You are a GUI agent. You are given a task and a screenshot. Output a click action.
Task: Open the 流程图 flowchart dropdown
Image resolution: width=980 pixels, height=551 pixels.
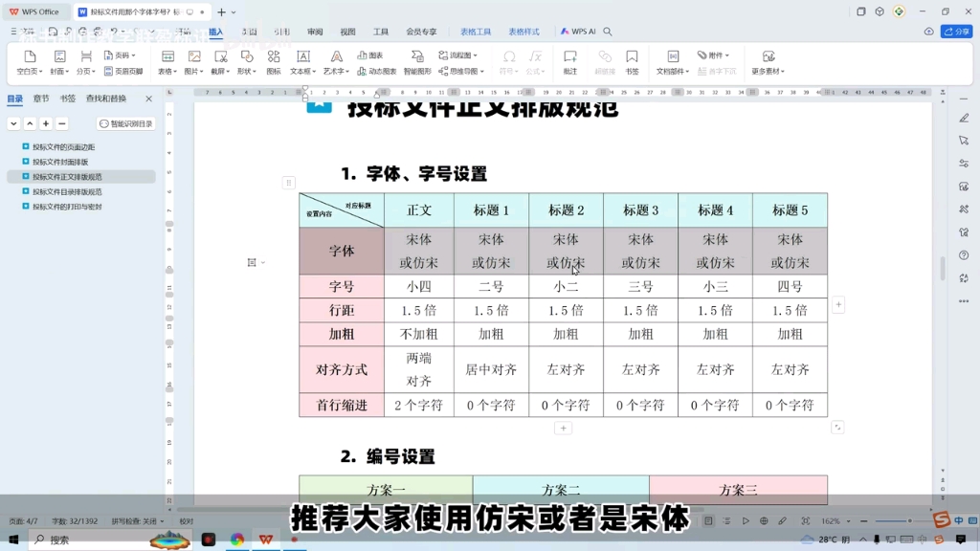459,55
